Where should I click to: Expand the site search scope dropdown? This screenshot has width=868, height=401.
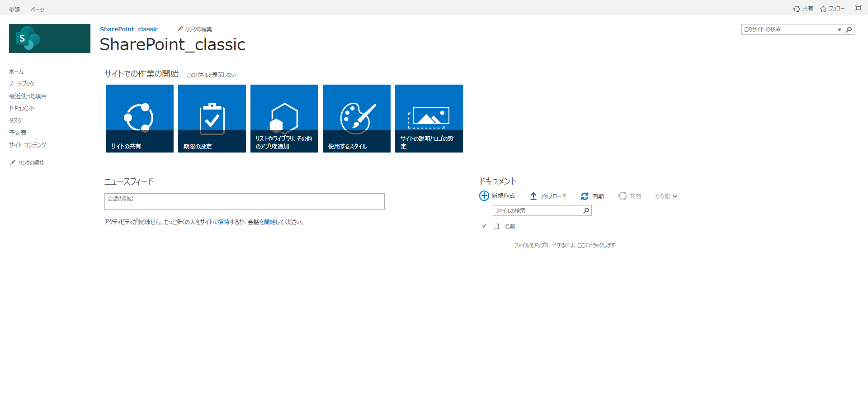pos(840,29)
